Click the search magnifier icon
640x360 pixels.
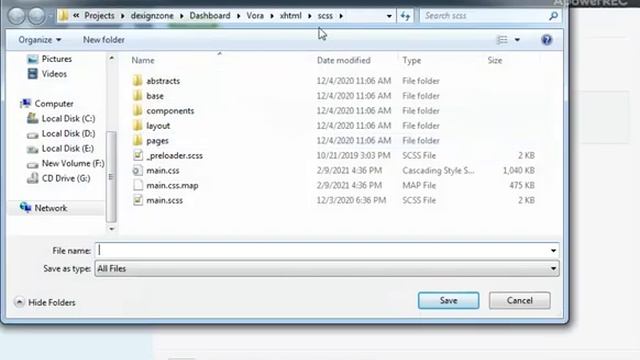[553, 16]
